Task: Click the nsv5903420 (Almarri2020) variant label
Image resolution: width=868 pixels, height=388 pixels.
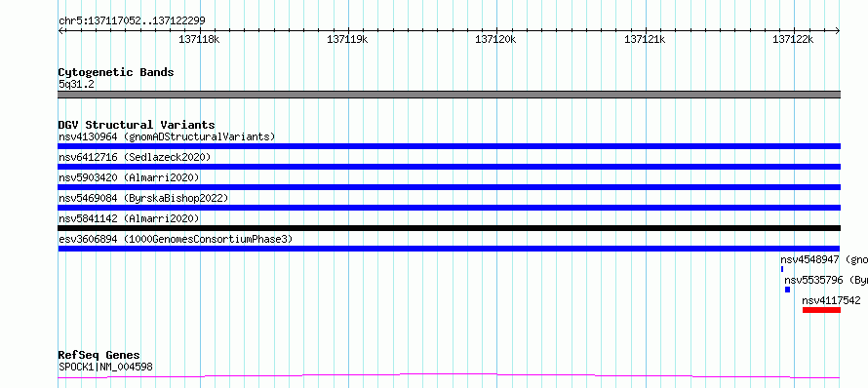Action: tap(129, 177)
